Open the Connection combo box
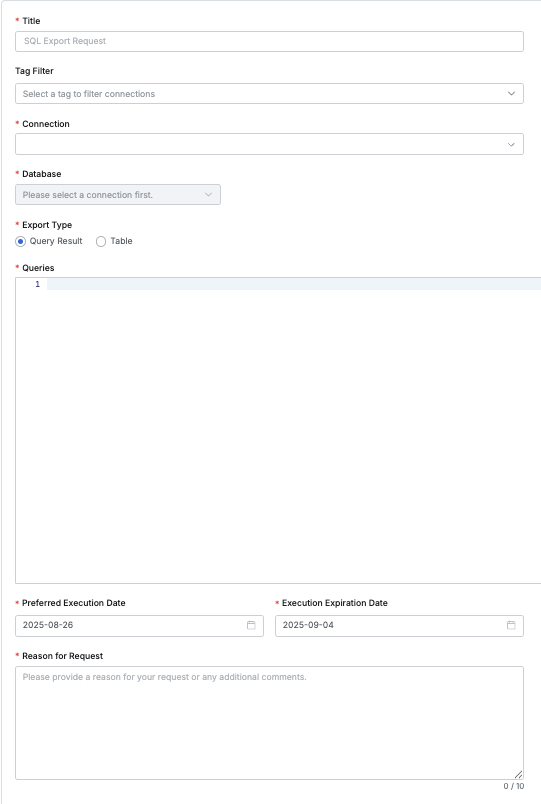The image size is (541, 804). click(269, 144)
